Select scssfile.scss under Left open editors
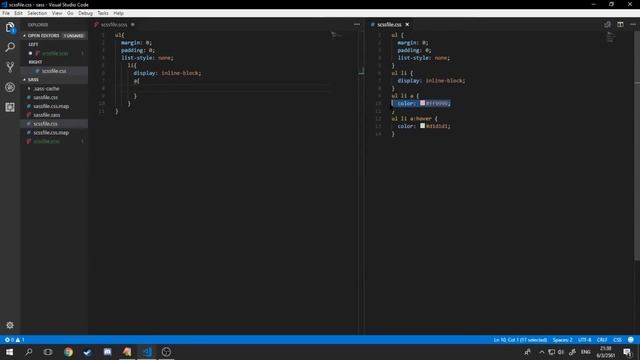Viewport: 640px width, 360px height. [x=54, y=53]
